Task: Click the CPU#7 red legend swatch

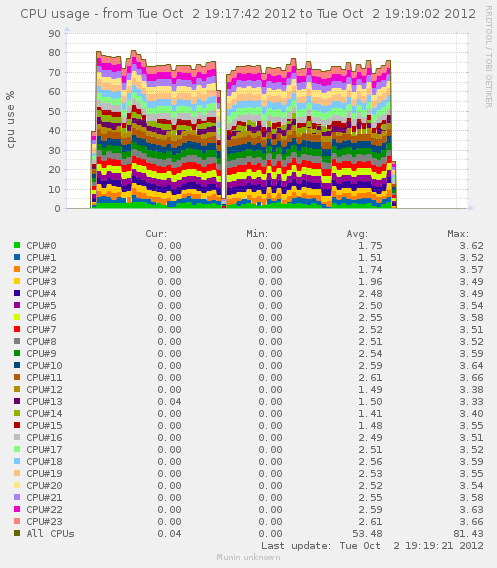Action: pos(17,329)
